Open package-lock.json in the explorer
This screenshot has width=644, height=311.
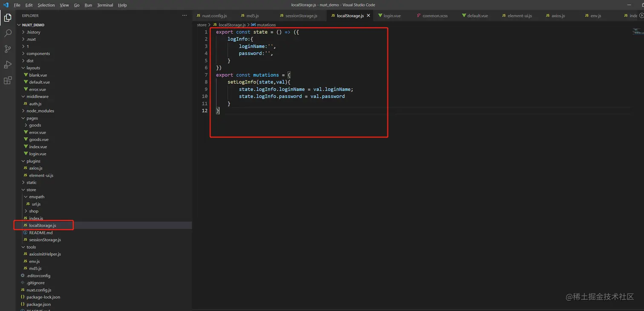[x=43, y=297]
